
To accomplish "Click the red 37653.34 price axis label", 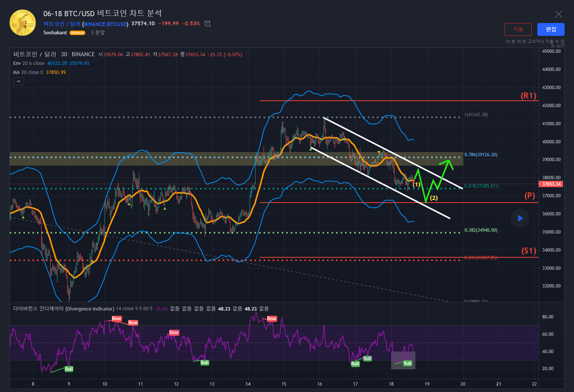I will pos(551,184).
